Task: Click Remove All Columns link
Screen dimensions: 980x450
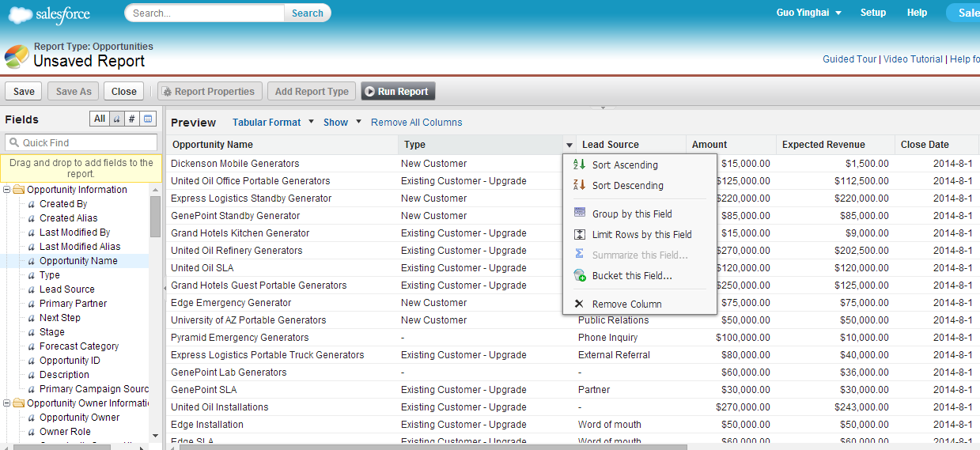Action: click(417, 122)
